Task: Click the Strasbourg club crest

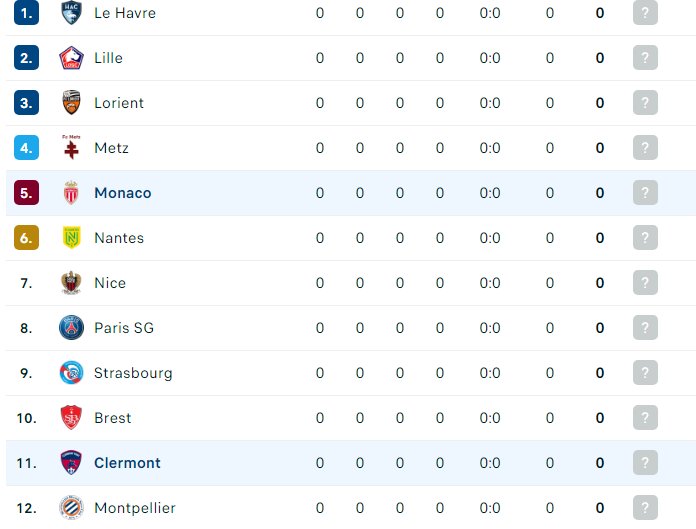Action: click(x=71, y=372)
